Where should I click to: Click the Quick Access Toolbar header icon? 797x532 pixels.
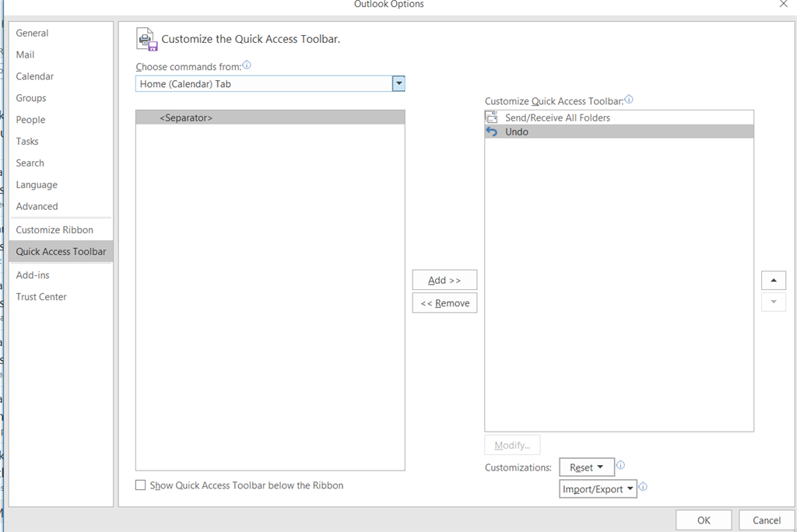[147, 39]
